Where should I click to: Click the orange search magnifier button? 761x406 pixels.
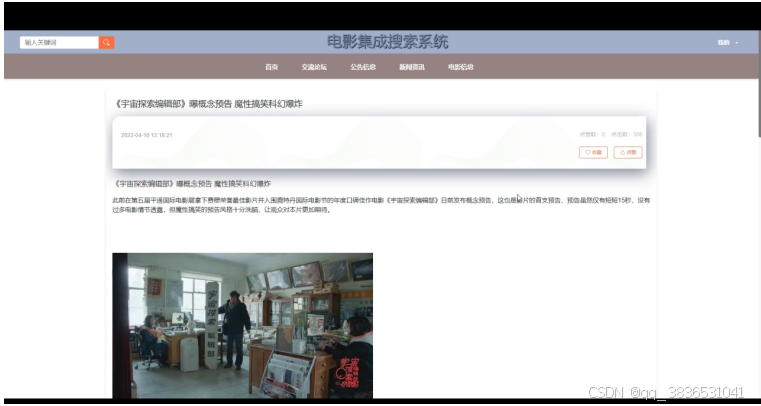tap(106, 43)
